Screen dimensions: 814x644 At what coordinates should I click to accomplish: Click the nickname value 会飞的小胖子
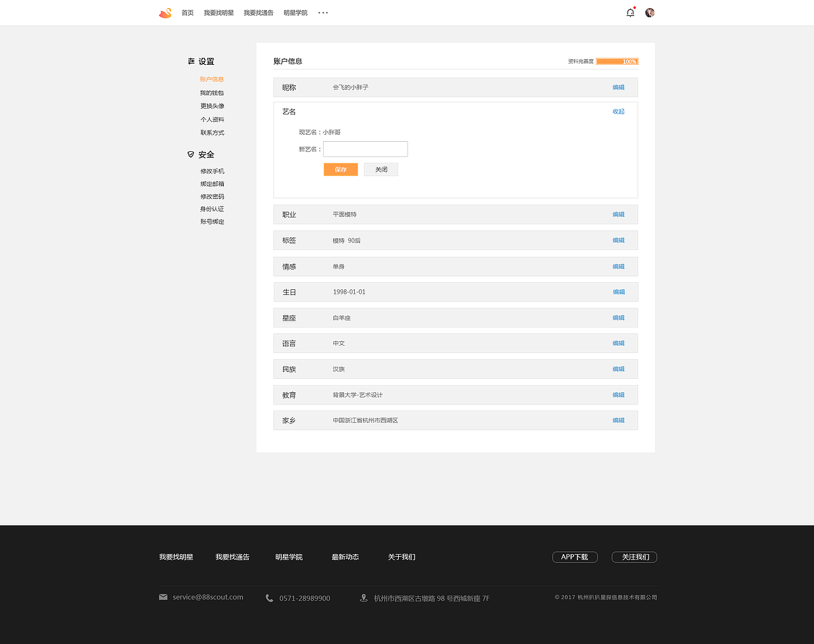pos(350,87)
